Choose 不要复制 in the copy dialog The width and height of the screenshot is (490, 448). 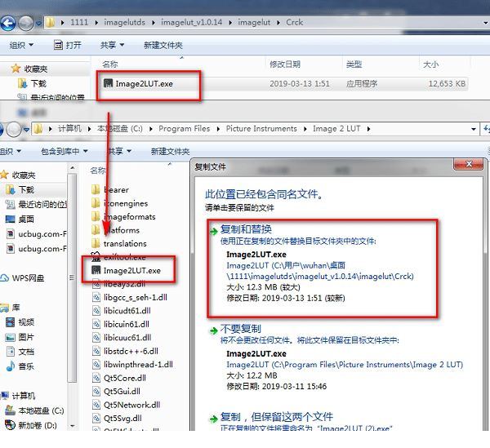[x=336, y=357]
